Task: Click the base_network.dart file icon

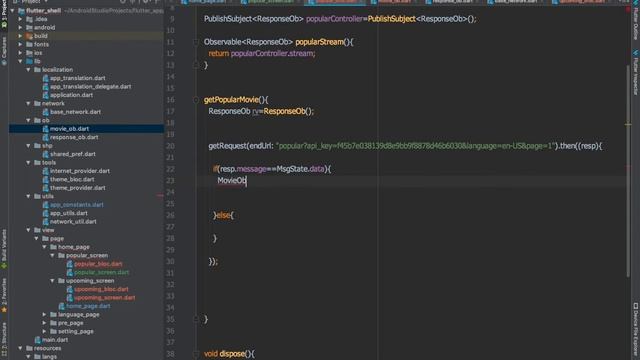Action: [x=45, y=112]
